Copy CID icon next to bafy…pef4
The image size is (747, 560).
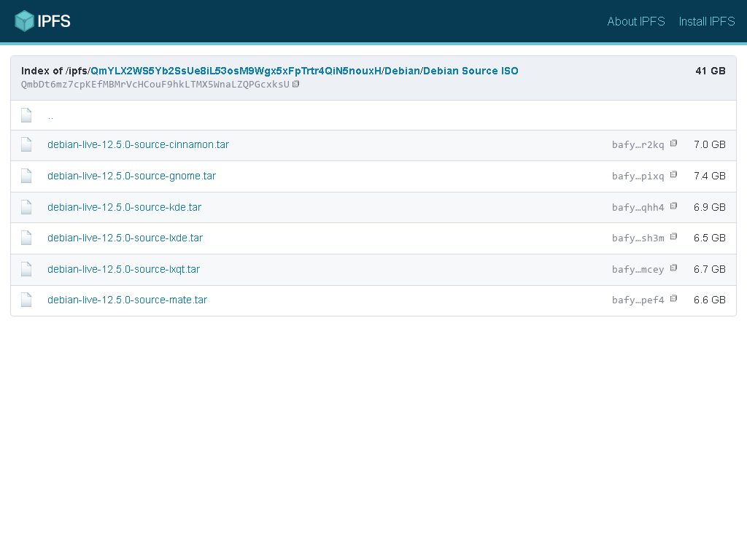(673, 298)
